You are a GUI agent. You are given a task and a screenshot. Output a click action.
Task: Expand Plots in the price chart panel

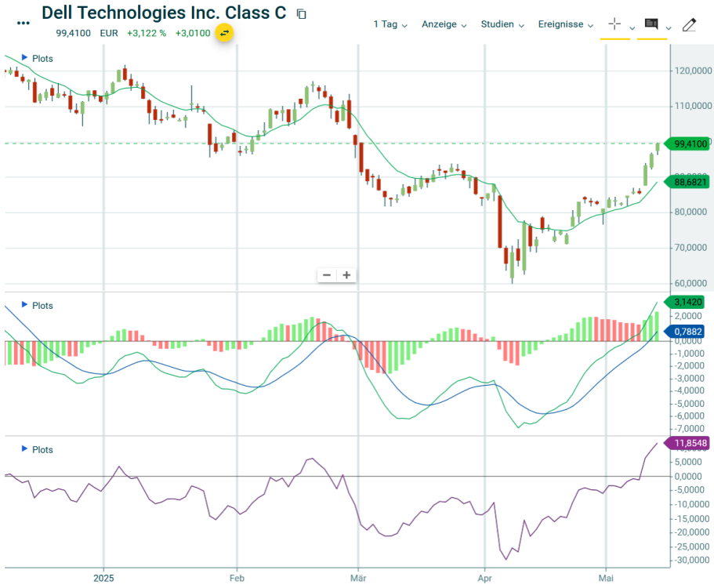[x=38, y=58]
